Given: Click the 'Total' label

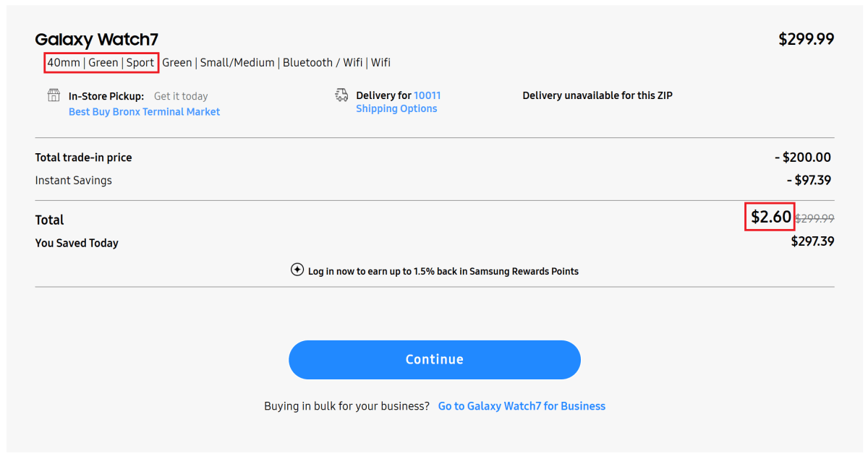Looking at the screenshot, I should click(49, 220).
